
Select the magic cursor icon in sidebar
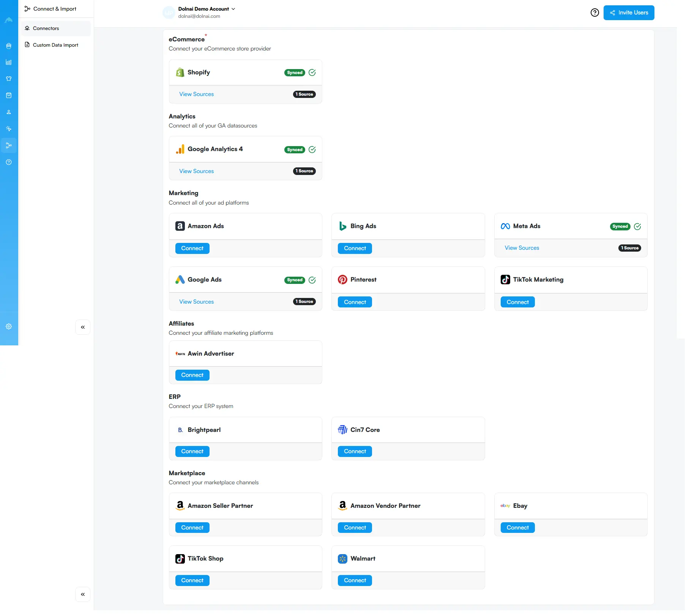[9, 129]
